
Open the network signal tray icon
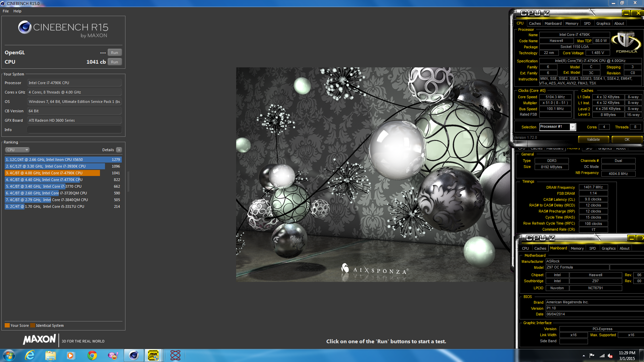(x=602, y=356)
